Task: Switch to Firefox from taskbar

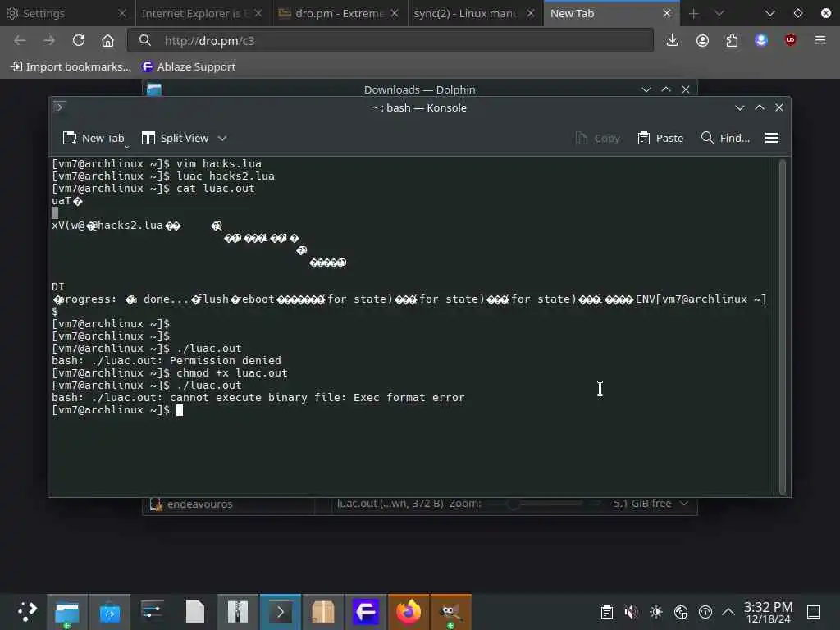Action: (409, 612)
